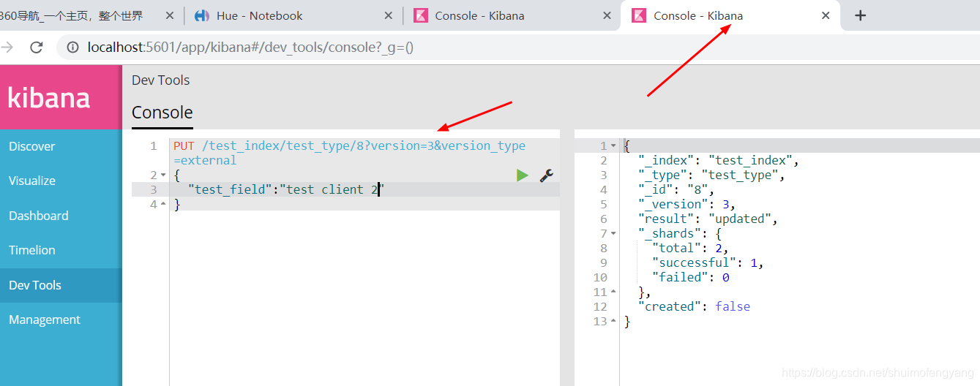Click fold marker at editor line 4

(x=164, y=205)
